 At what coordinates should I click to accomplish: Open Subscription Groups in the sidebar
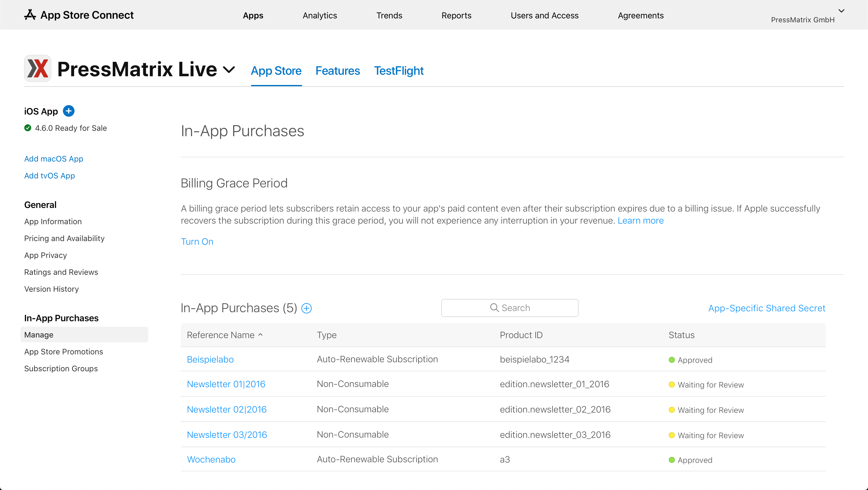coord(61,368)
